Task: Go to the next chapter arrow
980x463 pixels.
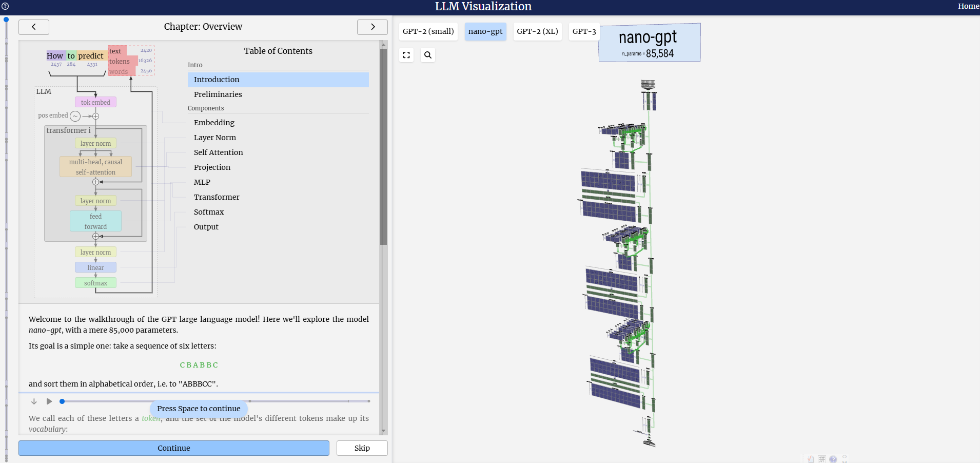Action: coord(373,27)
